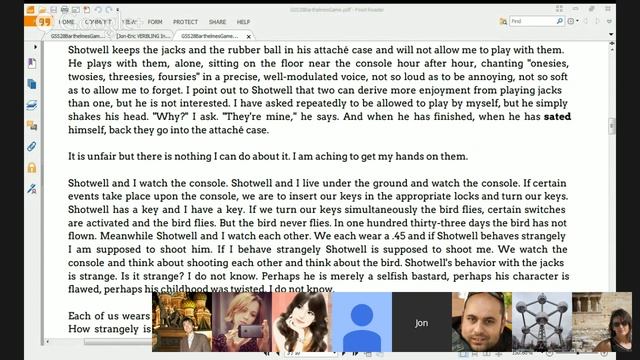Screen dimensions: 640x360
Task: Open the COMMENT ribbon tab
Action: point(98,22)
